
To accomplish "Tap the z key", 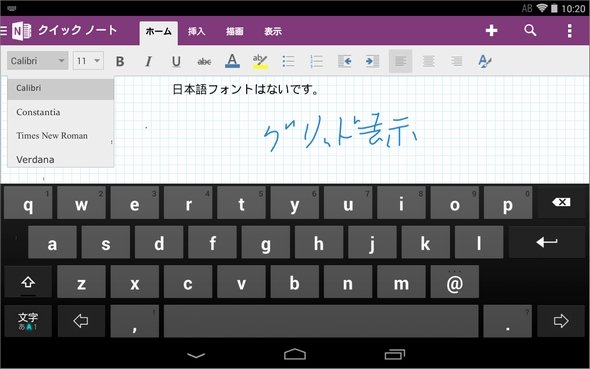I will [x=81, y=282].
